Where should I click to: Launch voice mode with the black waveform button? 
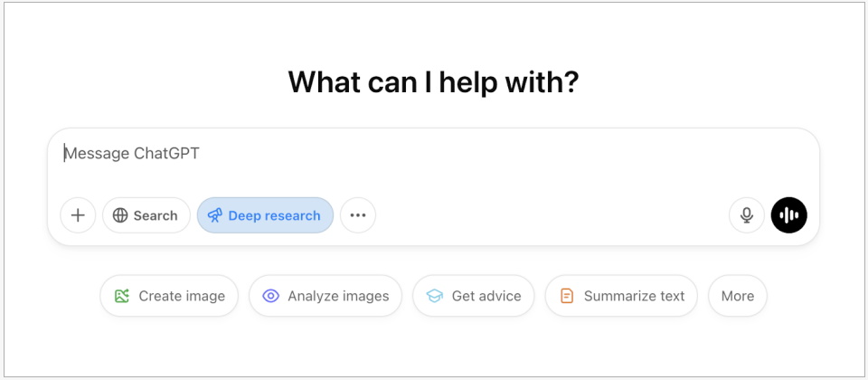pos(788,215)
